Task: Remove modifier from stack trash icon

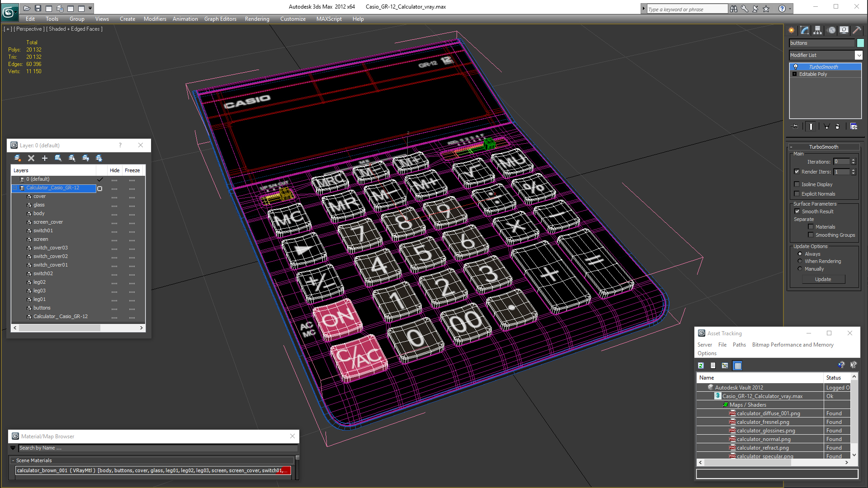Action: pos(838,127)
